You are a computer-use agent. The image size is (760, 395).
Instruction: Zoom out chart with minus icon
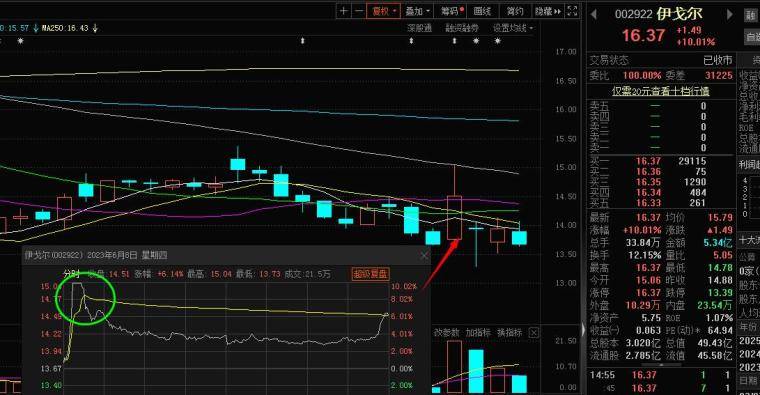pyautogui.click(x=359, y=11)
